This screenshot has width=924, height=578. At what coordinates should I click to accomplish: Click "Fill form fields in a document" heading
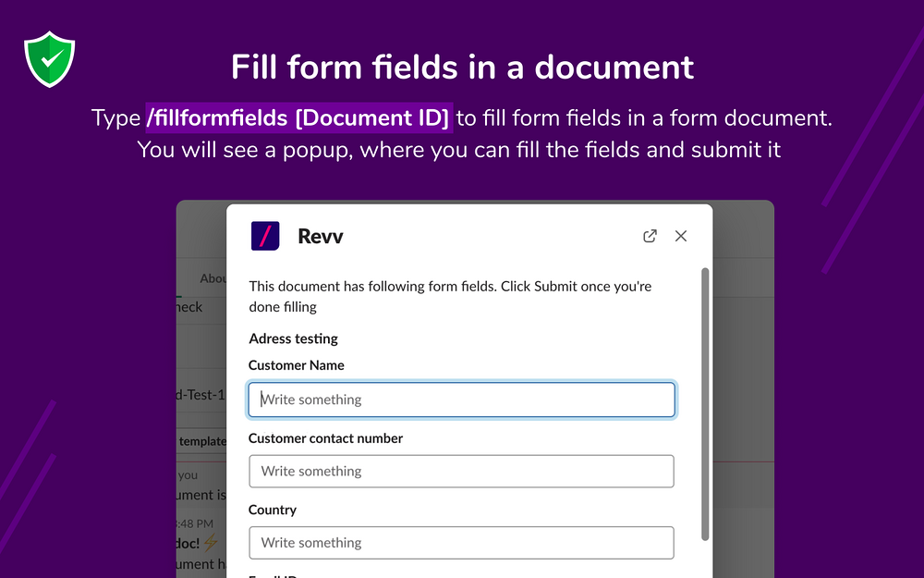coord(463,67)
